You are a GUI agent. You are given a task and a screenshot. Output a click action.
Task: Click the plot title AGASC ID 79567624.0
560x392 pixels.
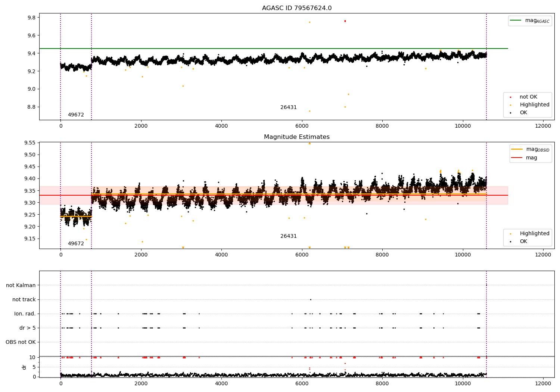click(x=297, y=8)
